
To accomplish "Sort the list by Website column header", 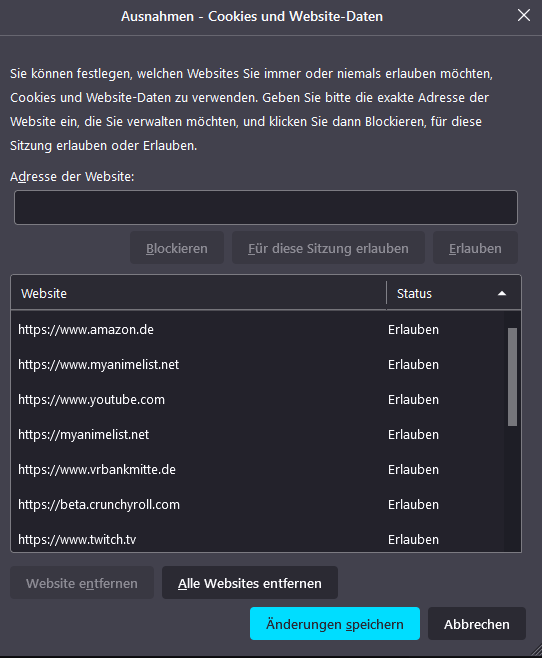I will (198, 293).
